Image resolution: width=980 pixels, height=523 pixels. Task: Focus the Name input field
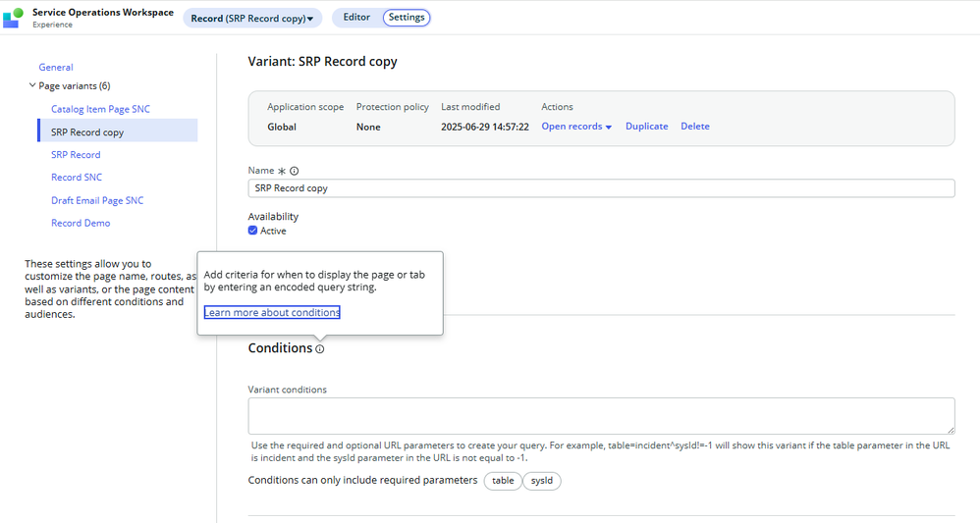(601, 188)
